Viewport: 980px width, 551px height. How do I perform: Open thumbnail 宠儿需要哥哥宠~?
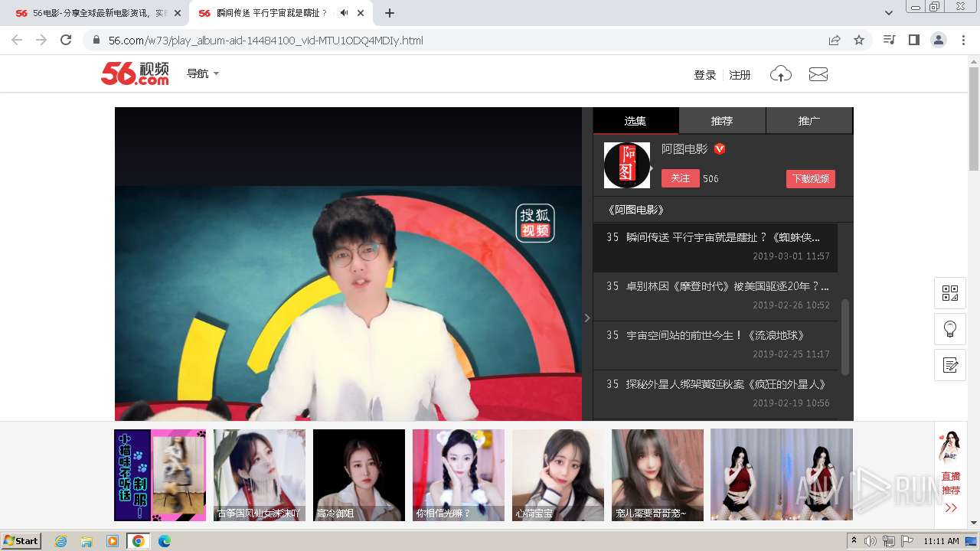(x=658, y=475)
